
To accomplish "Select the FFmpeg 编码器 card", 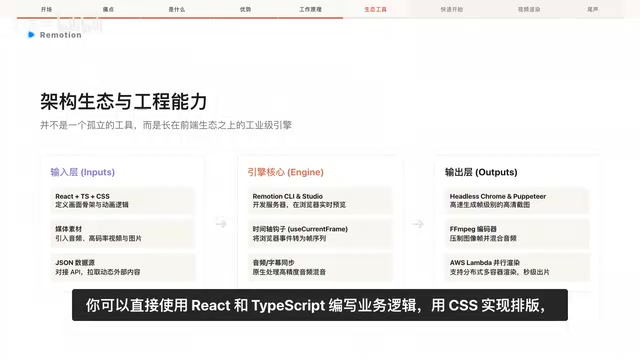I will (517, 234).
